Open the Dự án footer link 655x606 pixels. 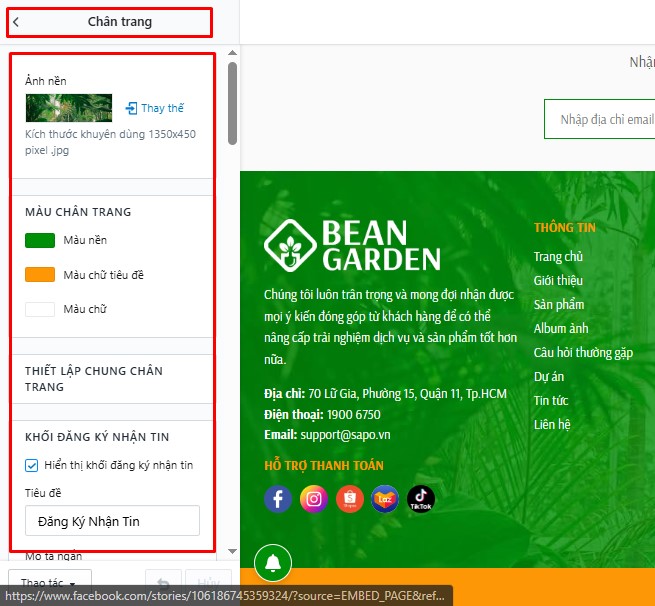tap(549, 377)
